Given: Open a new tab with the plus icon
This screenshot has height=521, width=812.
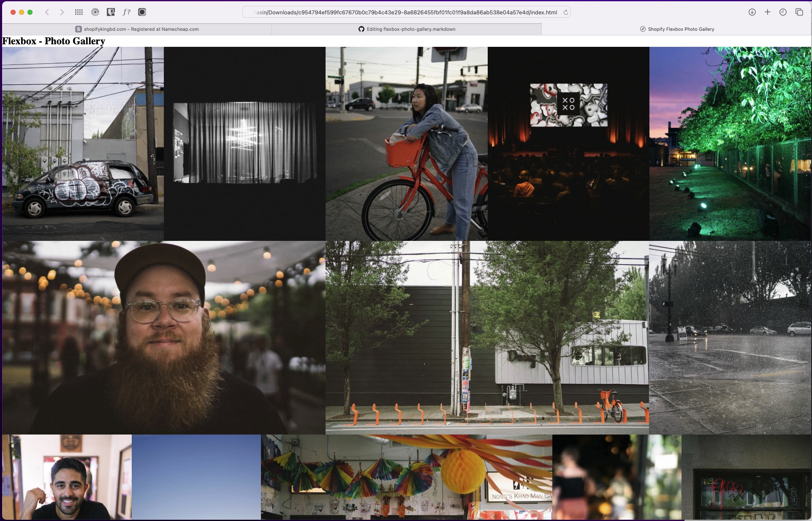Looking at the screenshot, I should (768, 12).
